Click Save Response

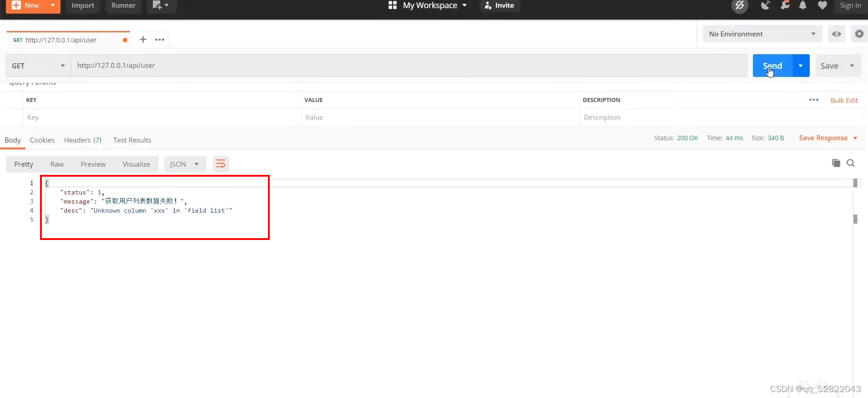pos(823,138)
